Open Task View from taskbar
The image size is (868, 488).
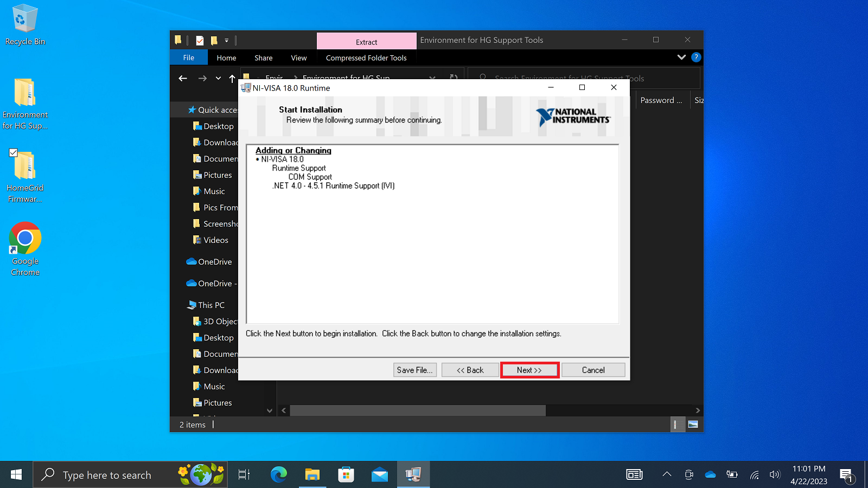tap(244, 475)
